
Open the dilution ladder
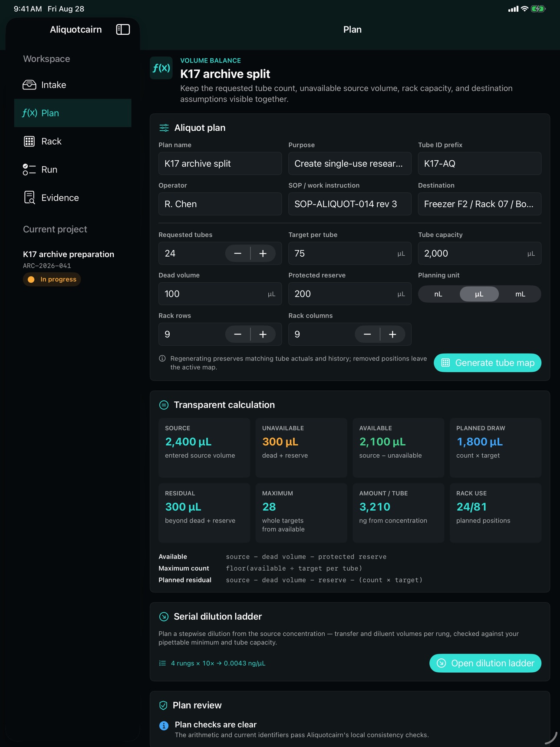[x=485, y=663]
